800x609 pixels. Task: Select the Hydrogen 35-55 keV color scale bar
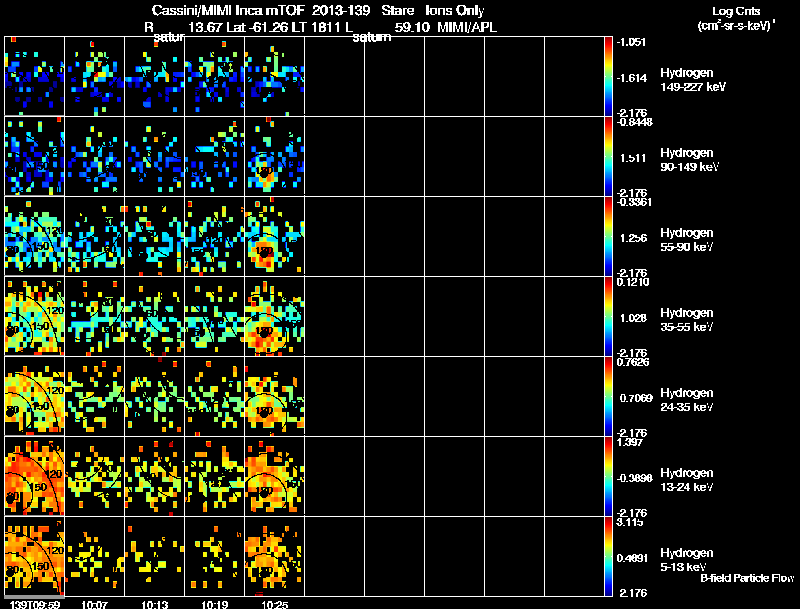tap(608, 316)
